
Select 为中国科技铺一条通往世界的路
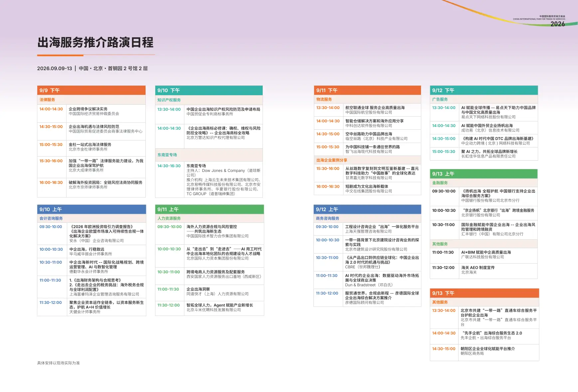click(x=373, y=147)
